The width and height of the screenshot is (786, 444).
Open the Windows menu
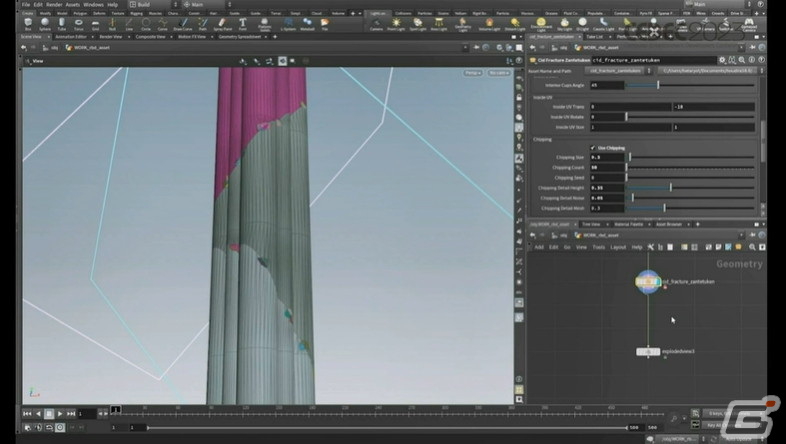93,5
